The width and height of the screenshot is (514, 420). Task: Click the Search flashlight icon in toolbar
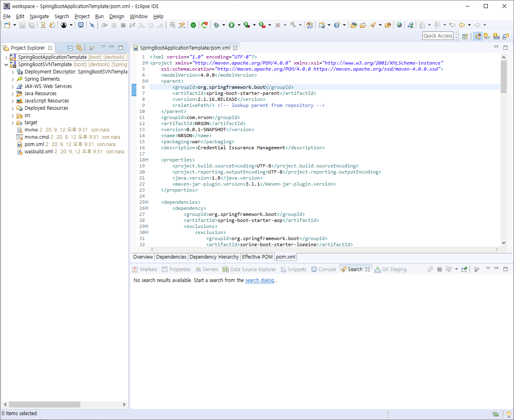(x=373, y=25)
